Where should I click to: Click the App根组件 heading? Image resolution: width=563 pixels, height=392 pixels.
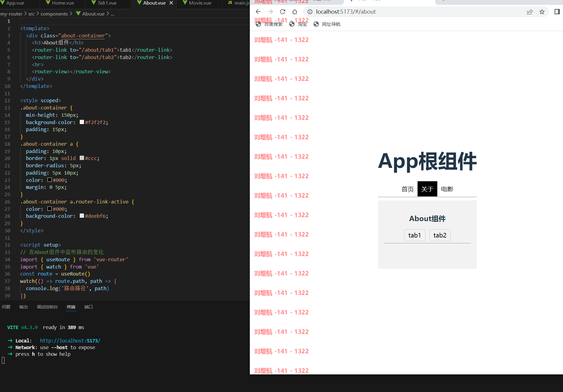click(427, 161)
